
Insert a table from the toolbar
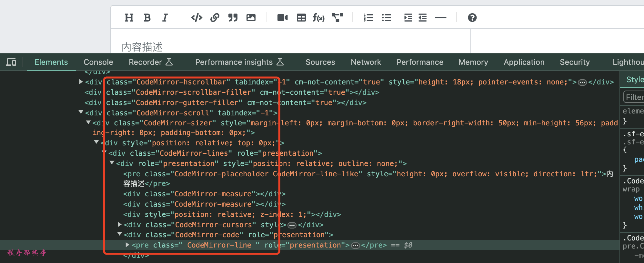(301, 18)
